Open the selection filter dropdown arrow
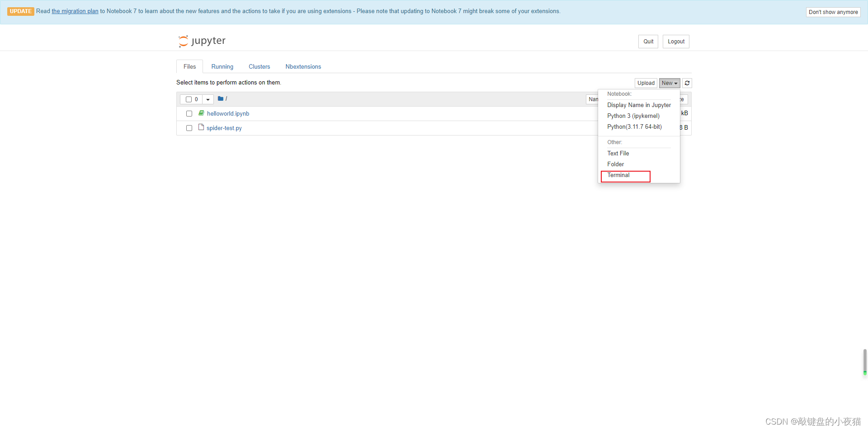The width and height of the screenshot is (868, 430). click(x=208, y=99)
